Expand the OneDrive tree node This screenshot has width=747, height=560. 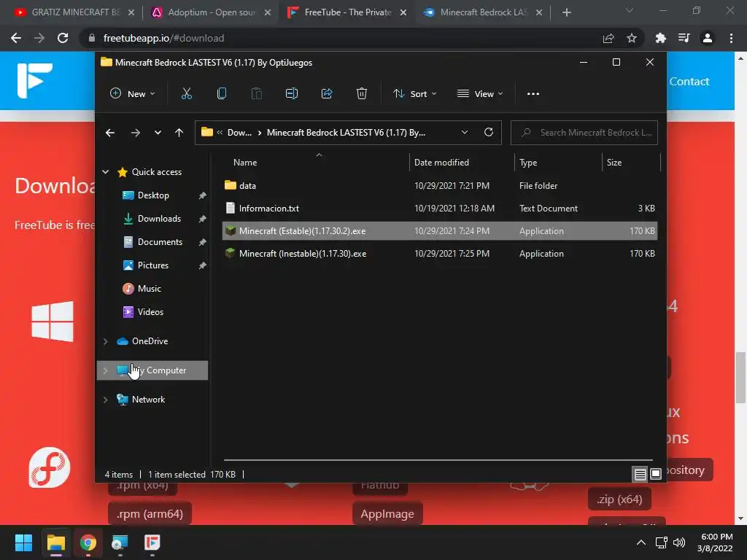pyautogui.click(x=105, y=341)
